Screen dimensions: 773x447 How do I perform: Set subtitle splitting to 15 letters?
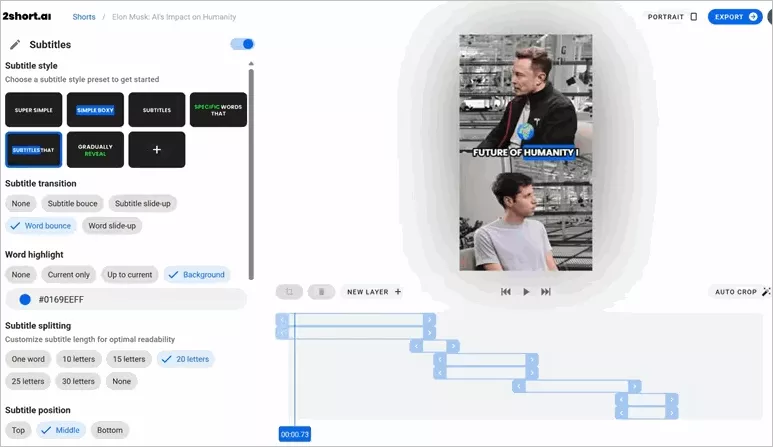(x=129, y=359)
